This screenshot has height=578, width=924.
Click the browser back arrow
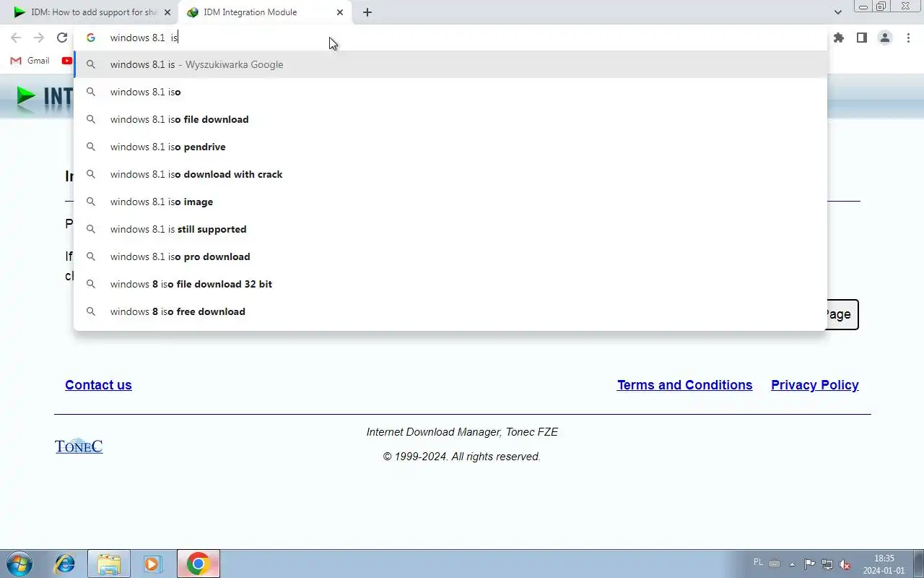tap(16, 38)
